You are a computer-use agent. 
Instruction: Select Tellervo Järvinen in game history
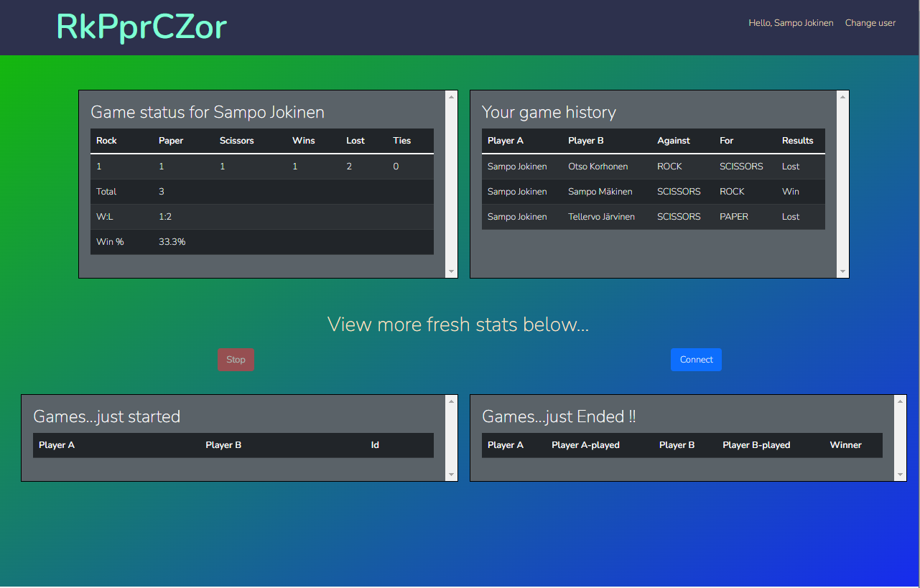[x=601, y=217]
